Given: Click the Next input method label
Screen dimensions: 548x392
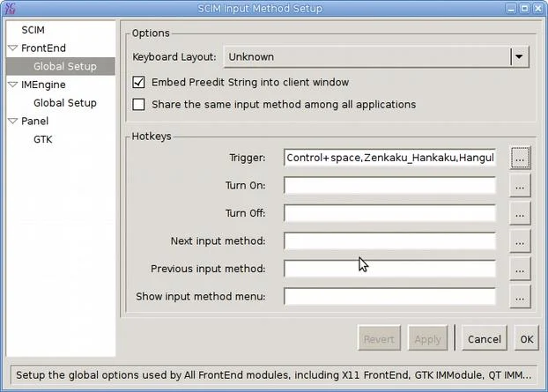Looking at the screenshot, I should click(218, 241).
